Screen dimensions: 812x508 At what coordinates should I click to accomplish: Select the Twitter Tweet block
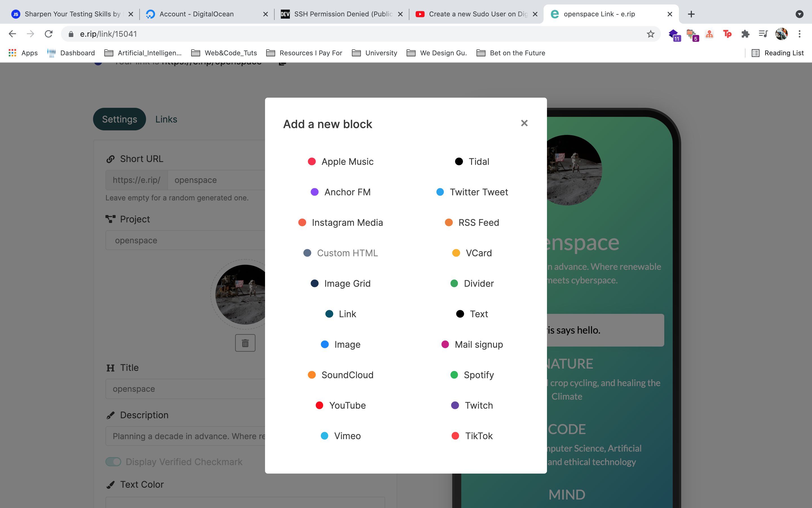click(x=472, y=192)
